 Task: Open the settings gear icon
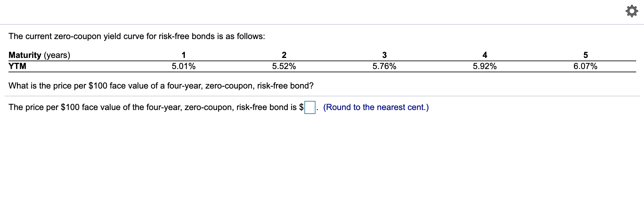click(x=632, y=10)
